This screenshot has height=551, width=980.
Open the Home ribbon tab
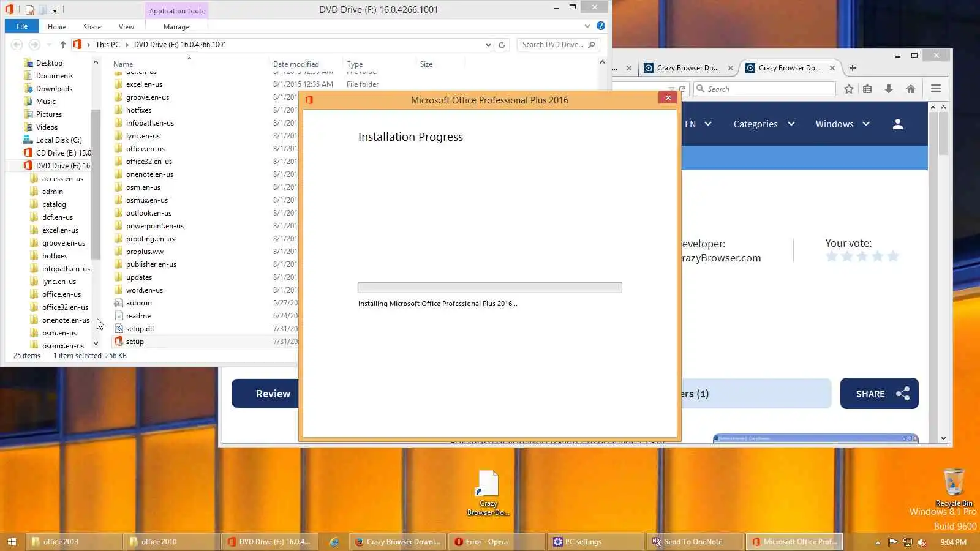coord(57,27)
